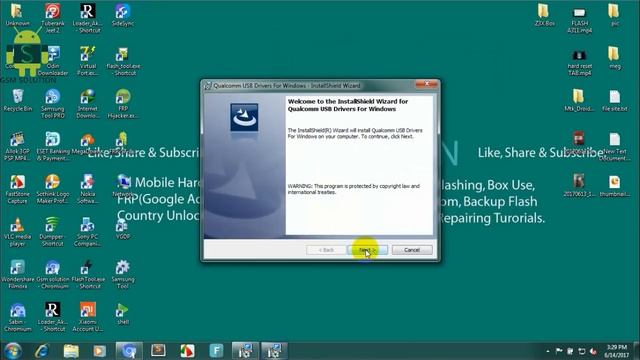Image resolution: width=640 pixels, height=360 pixels.
Task: Click the Next button in the wizard
Action: click(x=367, y=250)
